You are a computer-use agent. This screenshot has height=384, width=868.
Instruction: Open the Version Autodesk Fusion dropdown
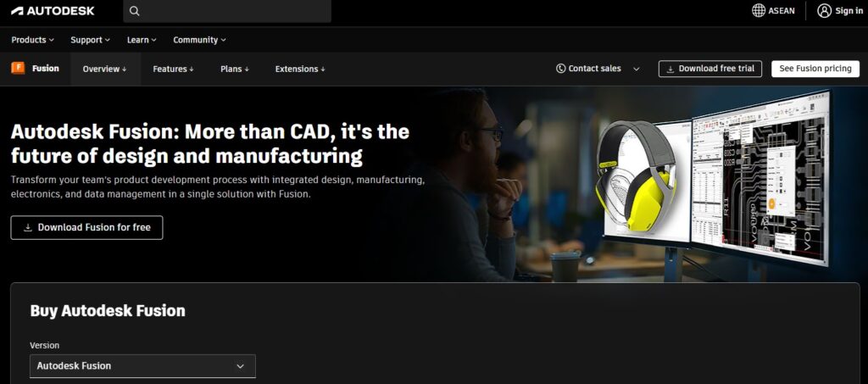pyautogui.click(x=142, y=366)
